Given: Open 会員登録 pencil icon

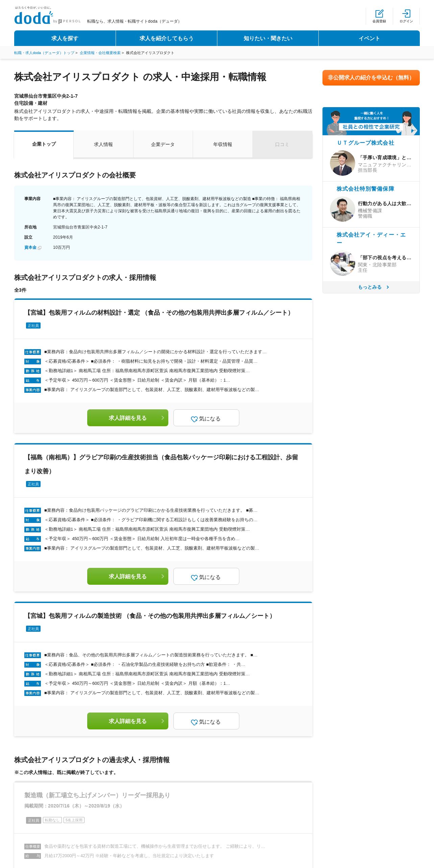Looking at the screenshot, I should (x=379, y=14).
